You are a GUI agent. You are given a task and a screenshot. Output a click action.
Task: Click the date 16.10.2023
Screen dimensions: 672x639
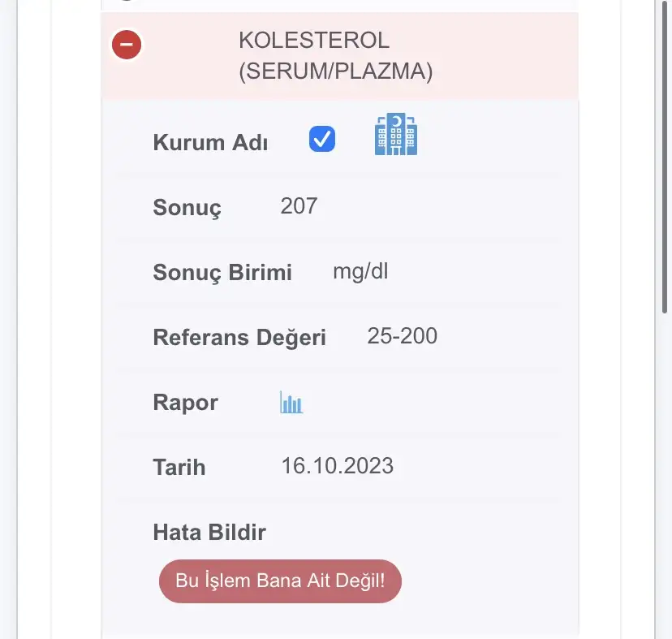[338, 466]
